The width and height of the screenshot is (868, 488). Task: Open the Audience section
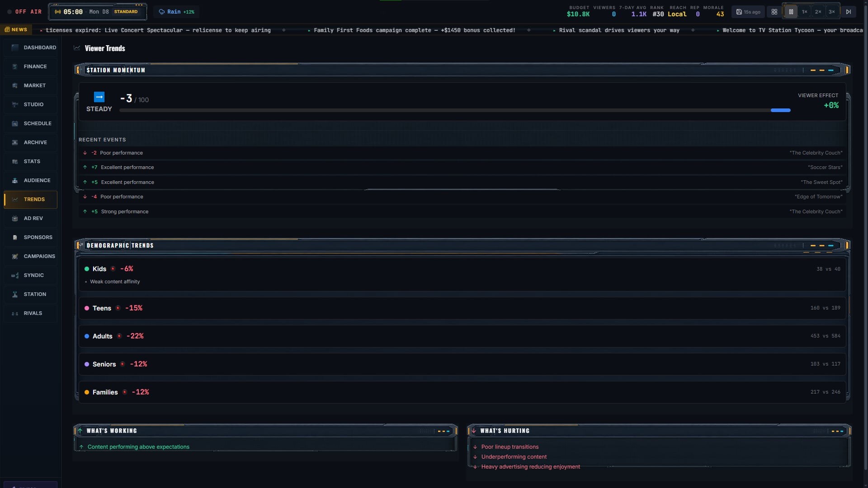[31, 180]
